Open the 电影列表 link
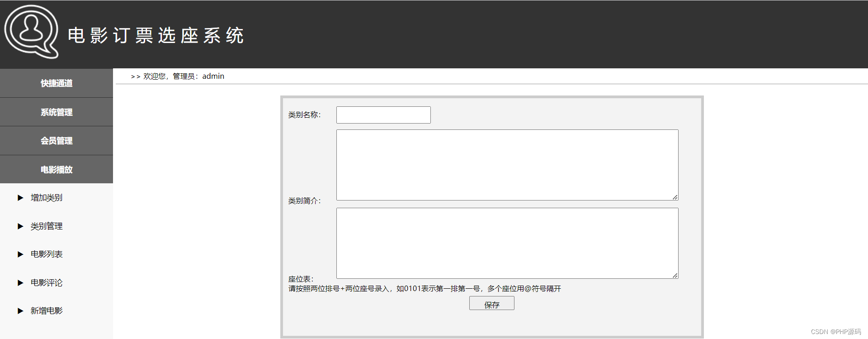Screen dimensions: 868x339 click(x=47, y=254)
